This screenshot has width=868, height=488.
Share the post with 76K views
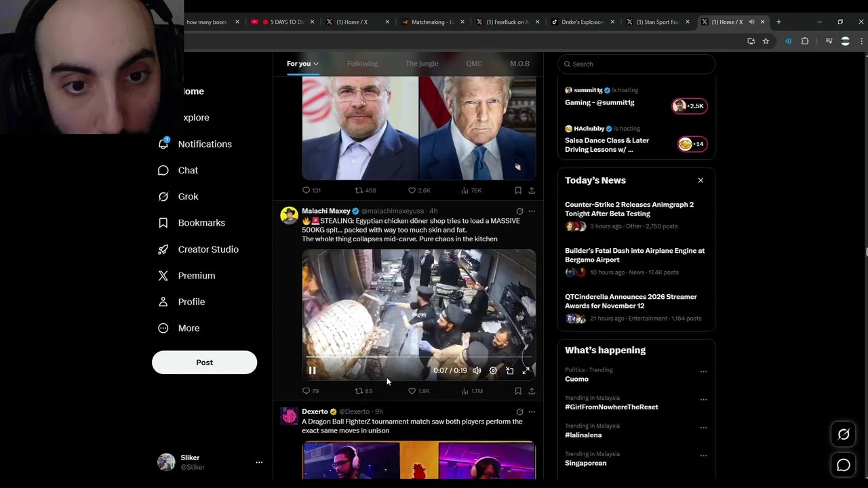point(532,190)
